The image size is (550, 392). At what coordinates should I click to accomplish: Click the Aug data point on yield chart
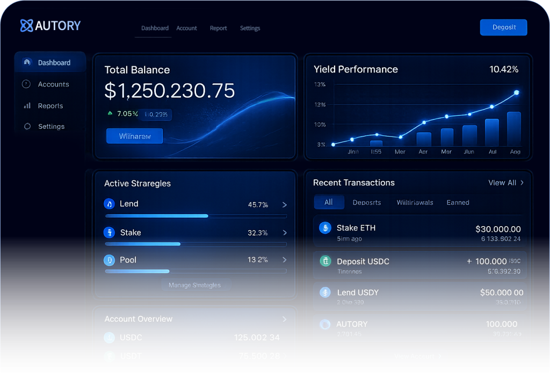pyautogui.click(x=517, y=93)
